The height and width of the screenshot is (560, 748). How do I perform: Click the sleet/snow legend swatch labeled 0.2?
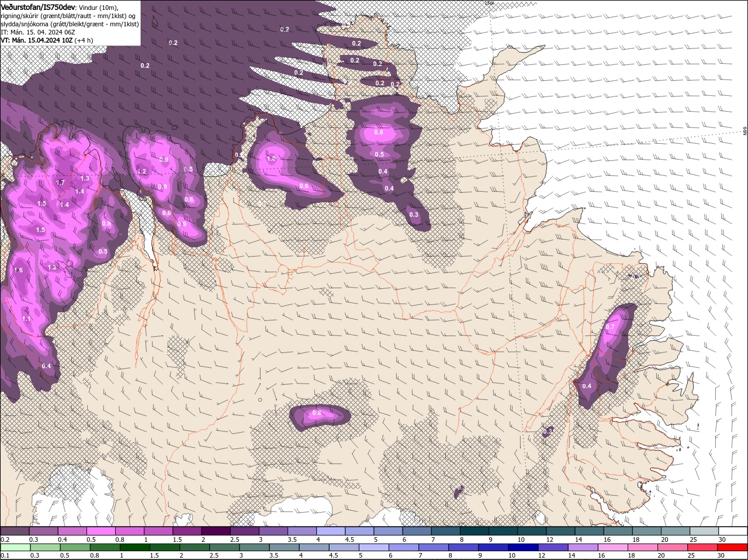15,531
